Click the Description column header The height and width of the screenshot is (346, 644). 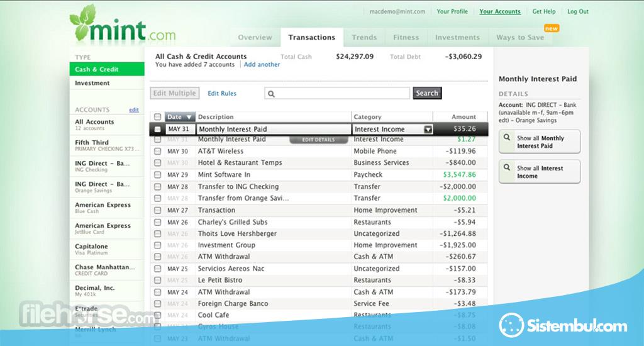click(x=216, y=117)
